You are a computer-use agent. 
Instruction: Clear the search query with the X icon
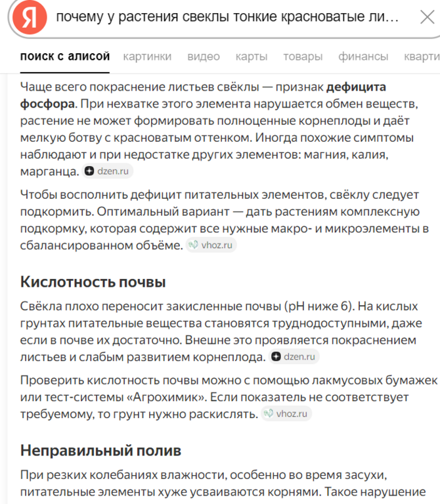426,17
